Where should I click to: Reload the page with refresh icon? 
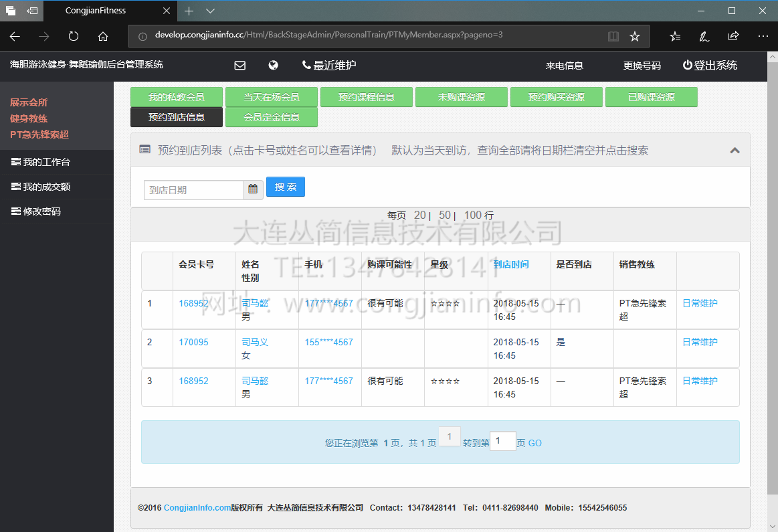pos(74,36)
